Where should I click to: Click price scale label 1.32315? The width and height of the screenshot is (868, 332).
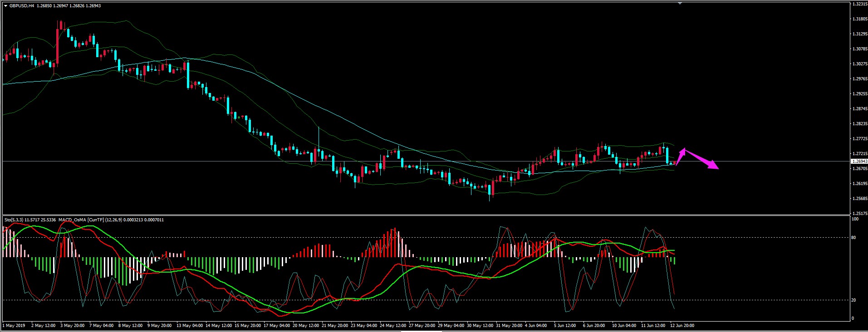860,4
